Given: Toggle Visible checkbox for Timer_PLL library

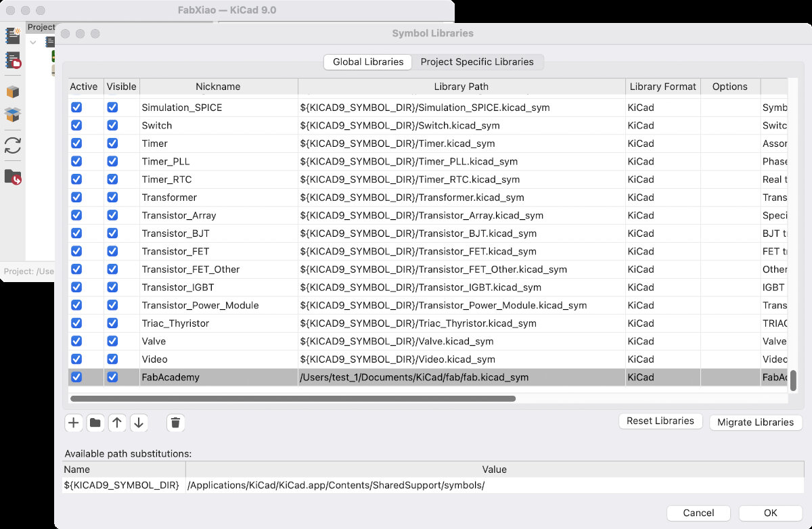Looking at the screenshot, I should [x=112, y=162].
